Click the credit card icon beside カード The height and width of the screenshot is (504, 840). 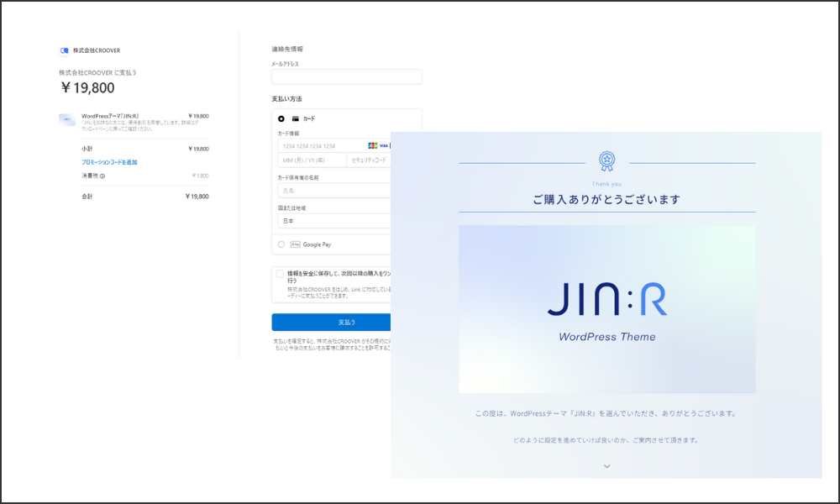[295, 119]
